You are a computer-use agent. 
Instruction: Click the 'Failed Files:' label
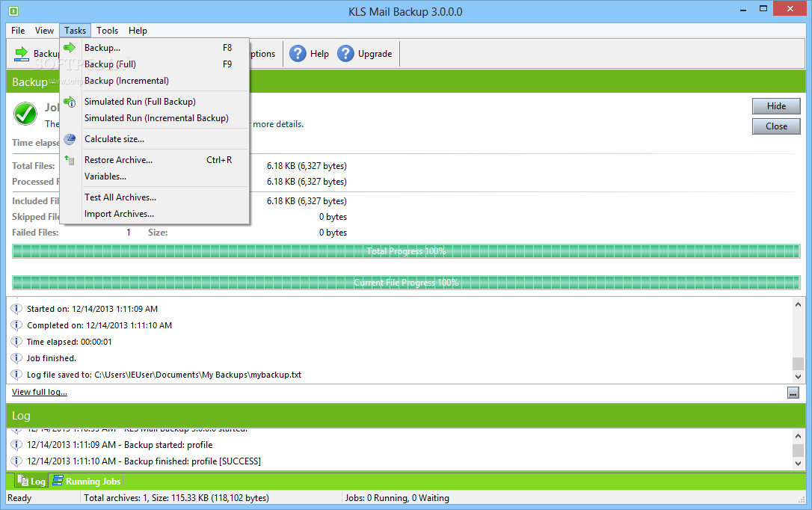35,233
